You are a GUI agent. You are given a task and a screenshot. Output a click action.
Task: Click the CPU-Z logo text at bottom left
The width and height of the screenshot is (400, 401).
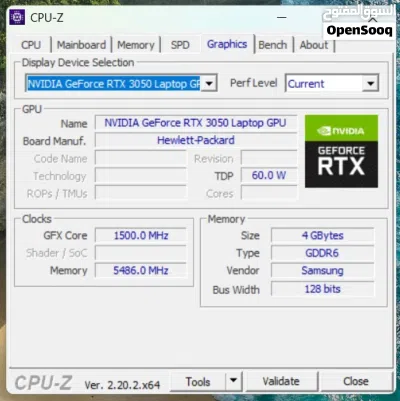(43, 383)
